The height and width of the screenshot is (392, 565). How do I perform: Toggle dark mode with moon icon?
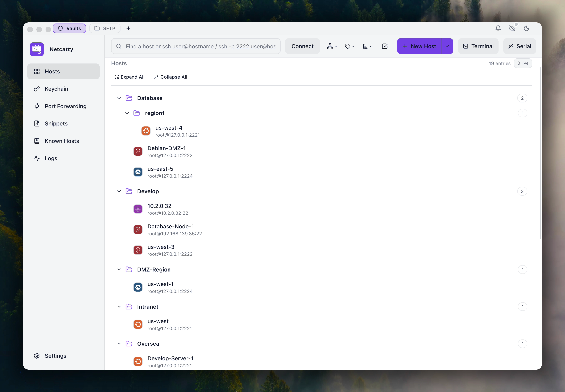526,28
